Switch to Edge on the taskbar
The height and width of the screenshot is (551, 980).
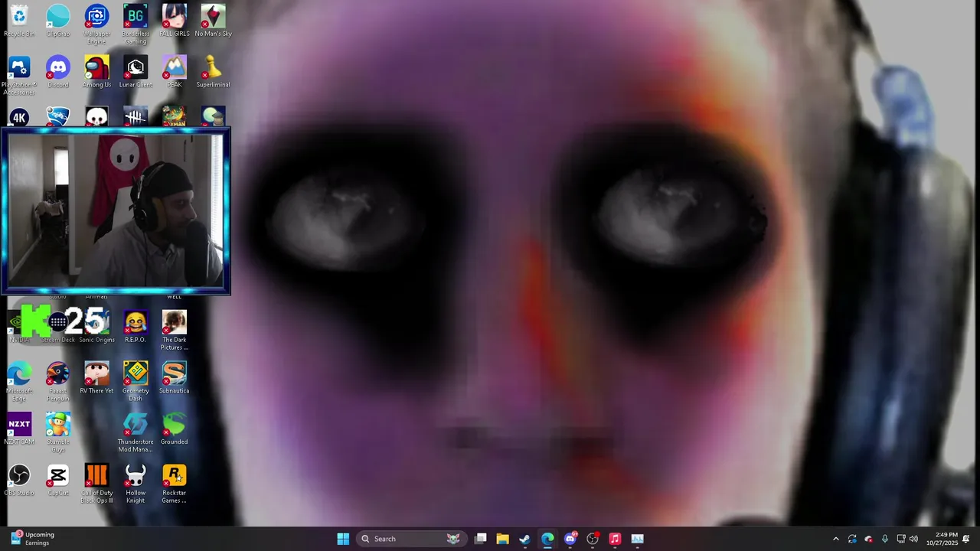[x=547, y=539]
